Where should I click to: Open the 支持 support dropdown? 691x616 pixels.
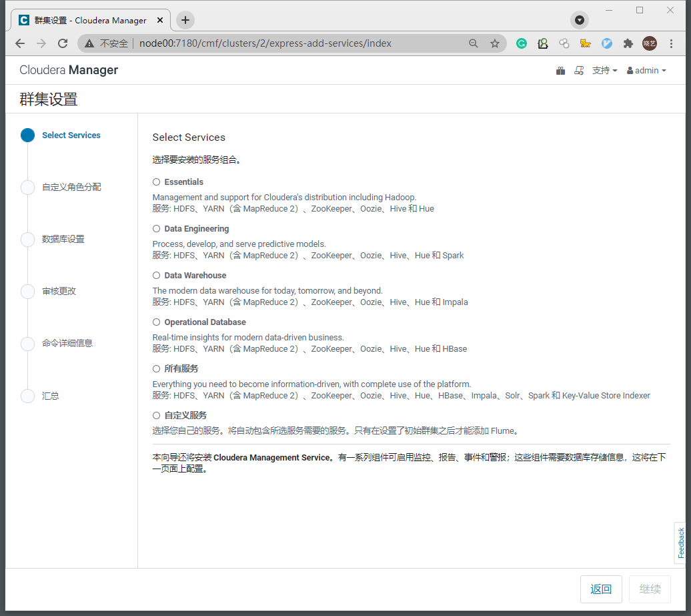click(x=604, y=71)
